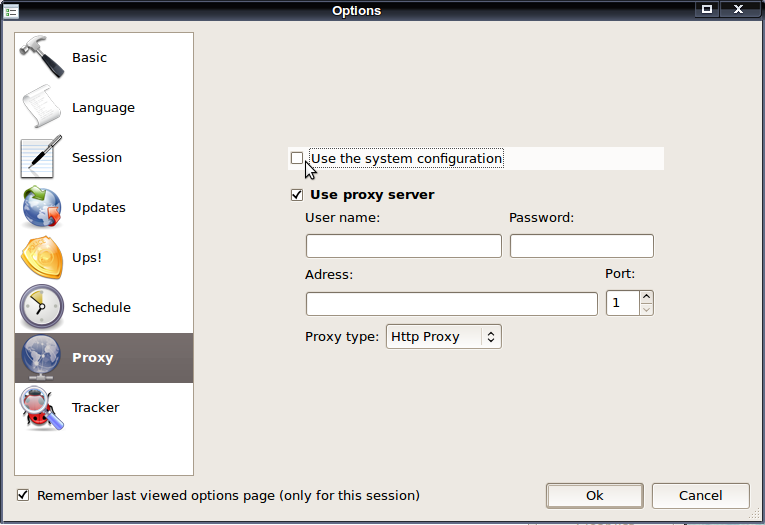Close the Options window

click(739, 9)
